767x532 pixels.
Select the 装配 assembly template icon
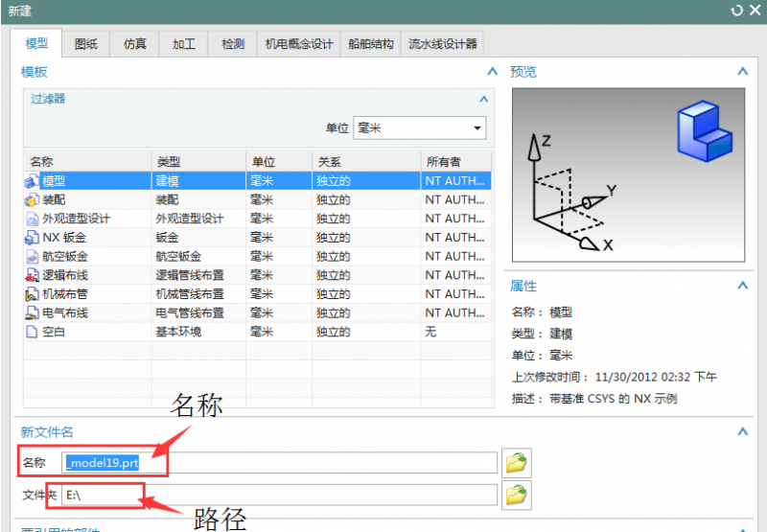(32, 199)
